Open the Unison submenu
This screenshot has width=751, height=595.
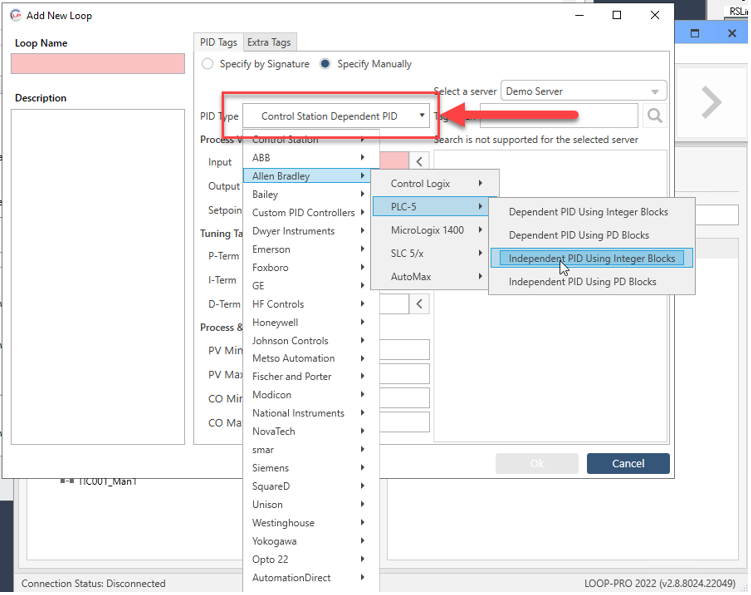coord(309,504)
